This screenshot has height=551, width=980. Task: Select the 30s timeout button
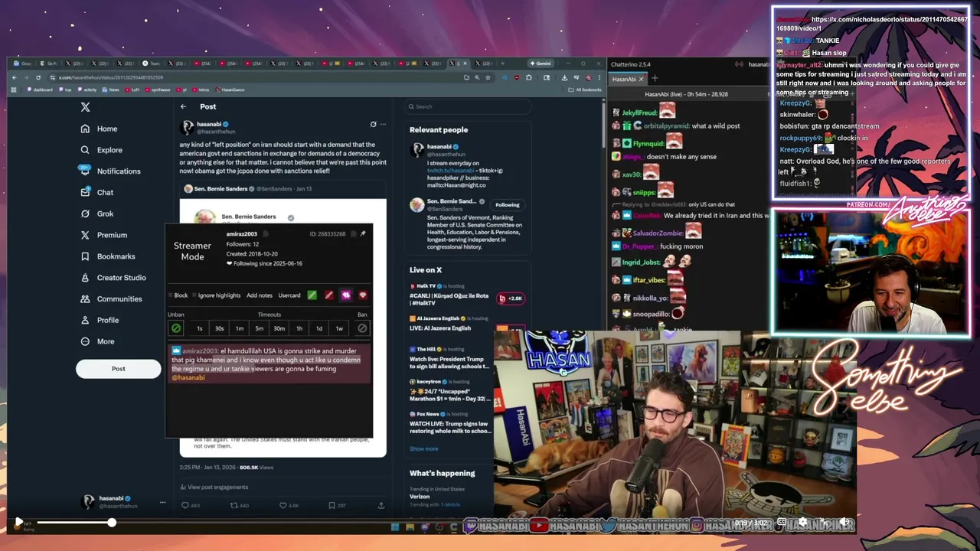click(220, 328)
